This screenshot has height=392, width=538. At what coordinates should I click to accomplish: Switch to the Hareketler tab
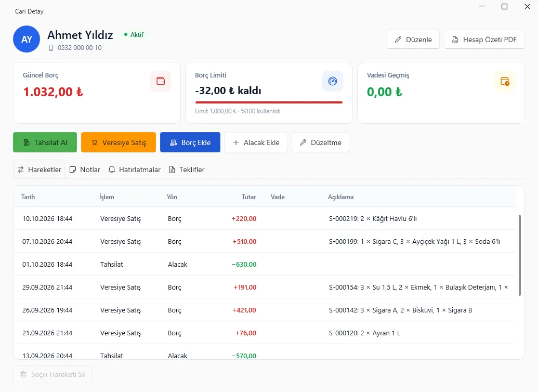[x=39, y=169]
